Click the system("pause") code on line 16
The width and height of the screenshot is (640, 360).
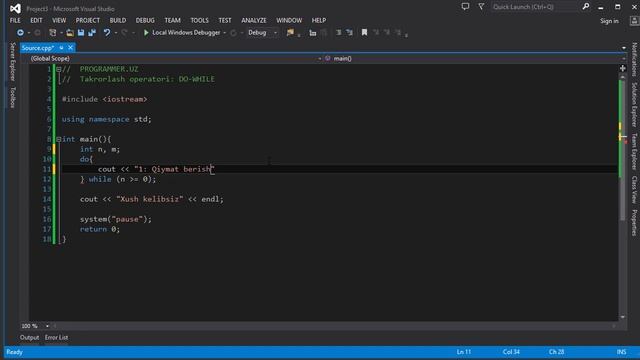pyautogui.click(x=116, y=219)
